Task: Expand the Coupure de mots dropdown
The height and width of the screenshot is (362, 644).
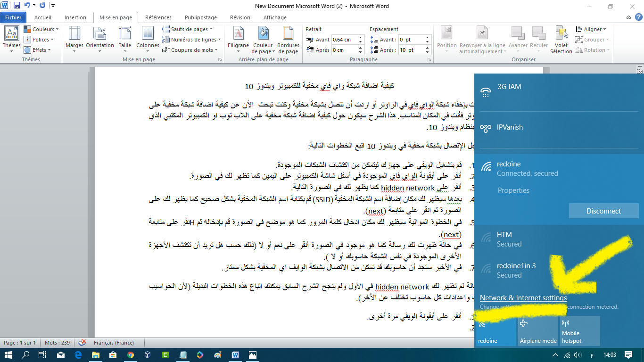Action: point(192,50)
